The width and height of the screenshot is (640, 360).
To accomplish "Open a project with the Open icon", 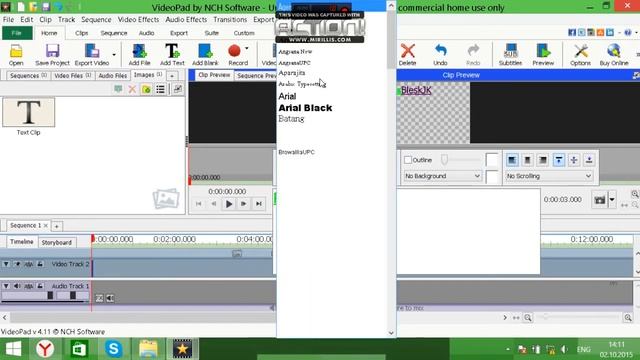I will (x=16, y=55).
